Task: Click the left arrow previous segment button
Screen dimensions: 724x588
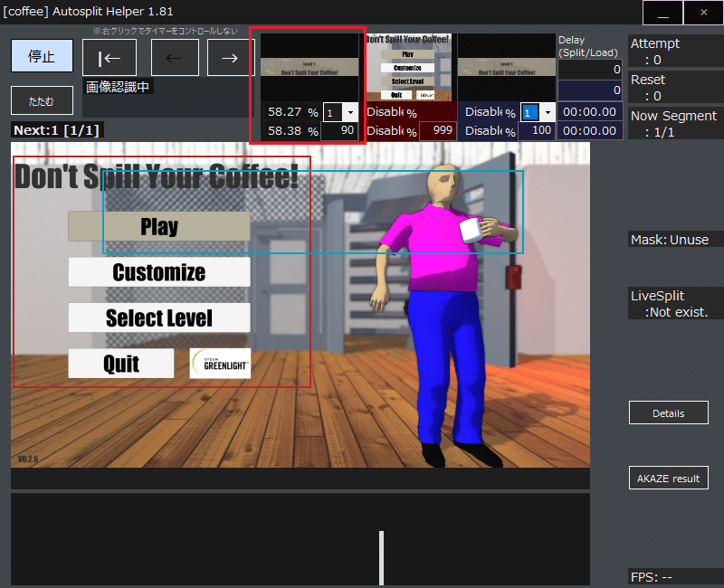Action: pos(175,58)
